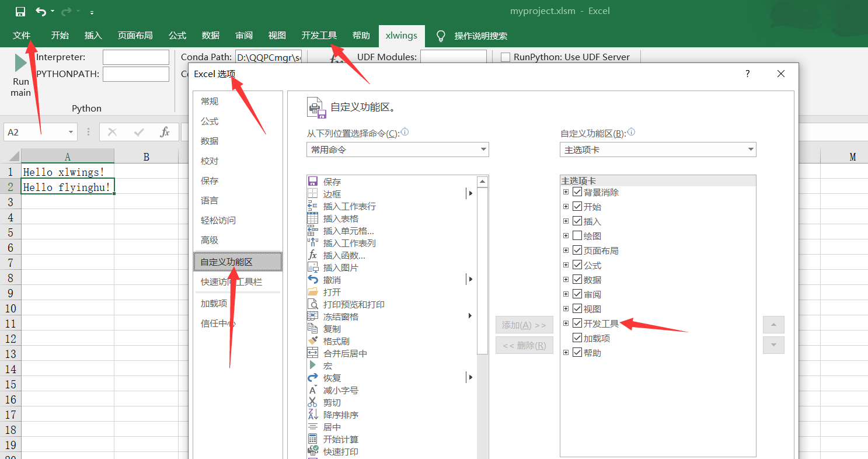
Task: Select the 宏 command in the commands list
Action: 327,365
